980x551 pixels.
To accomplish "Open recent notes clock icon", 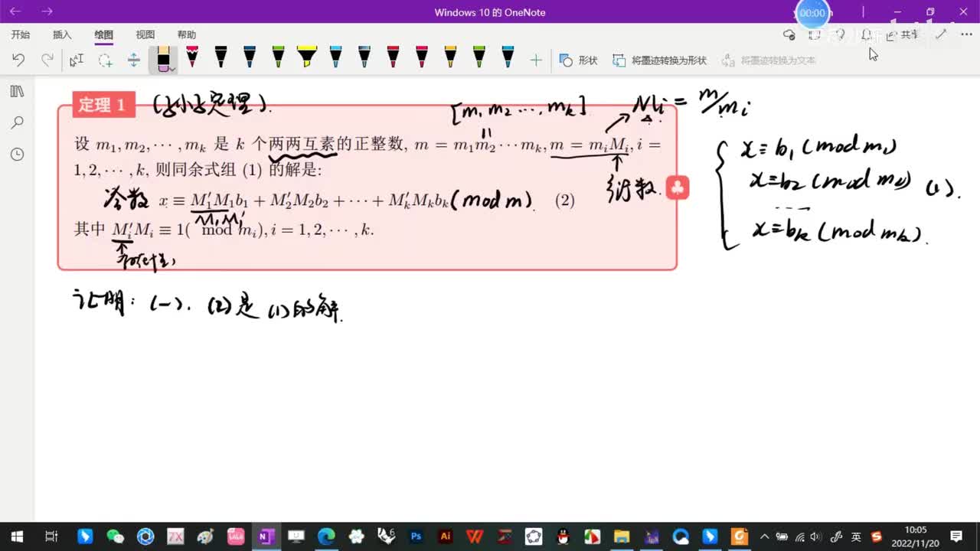I will [17, 154].
